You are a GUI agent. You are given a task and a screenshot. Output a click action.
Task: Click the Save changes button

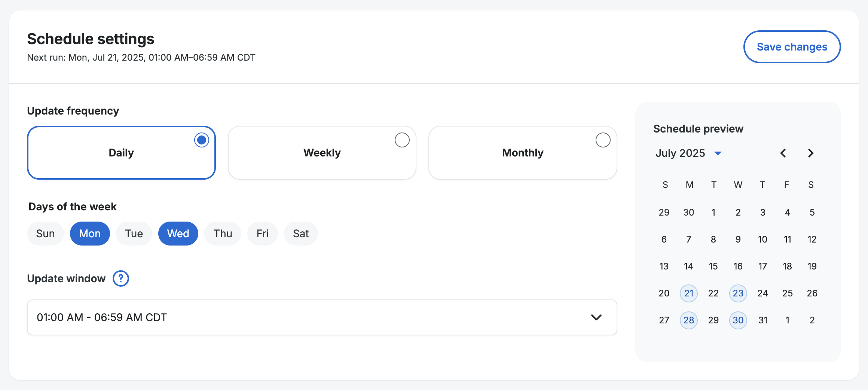click(792, 47)
